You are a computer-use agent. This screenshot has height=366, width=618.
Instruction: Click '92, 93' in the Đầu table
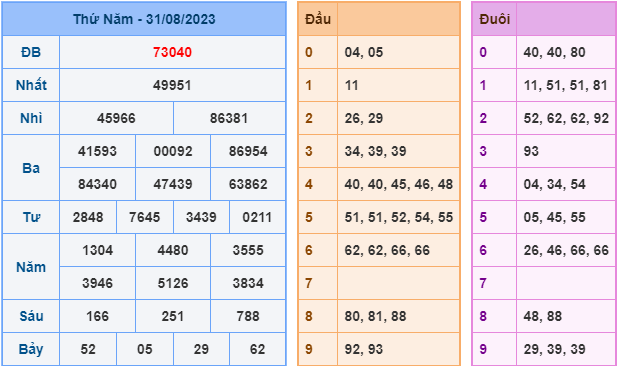click(364, 349)
